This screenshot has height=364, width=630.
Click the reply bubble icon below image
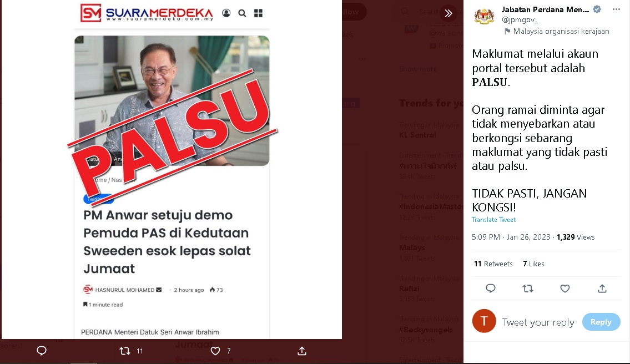[42, 351]
